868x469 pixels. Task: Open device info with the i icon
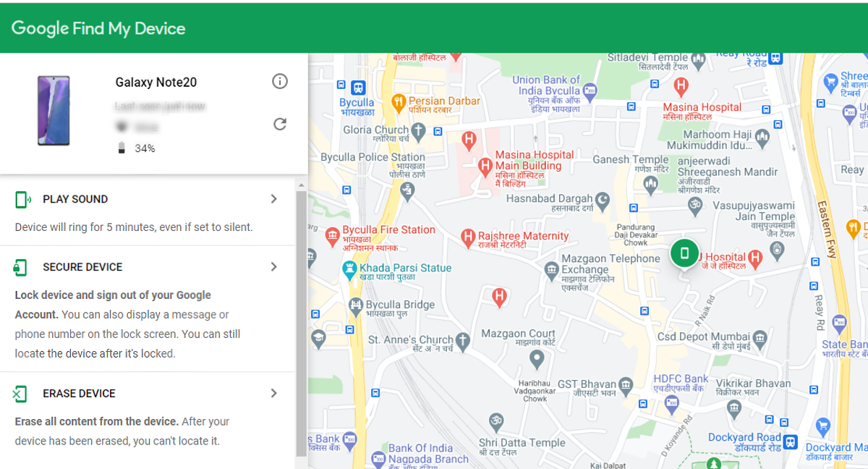pyautogui.click(x=280, y=81)
